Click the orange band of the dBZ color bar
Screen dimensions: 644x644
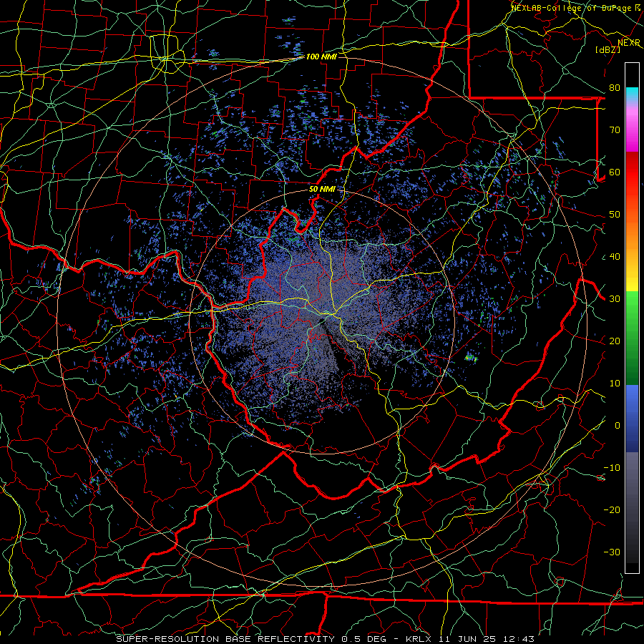[x=632, y=236]
